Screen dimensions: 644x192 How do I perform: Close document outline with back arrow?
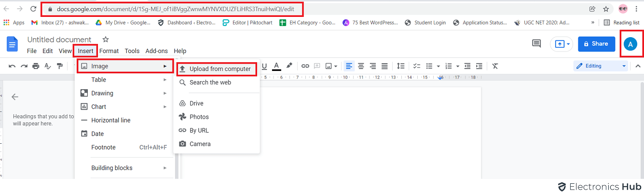click(x=15, y=97)
